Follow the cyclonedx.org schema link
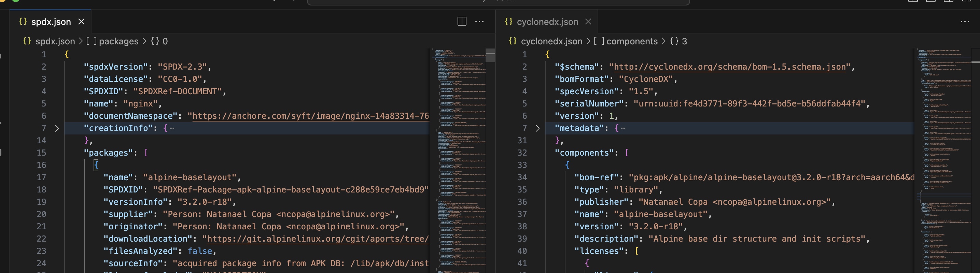Viewport: 980px width, 273px height. 729,67
